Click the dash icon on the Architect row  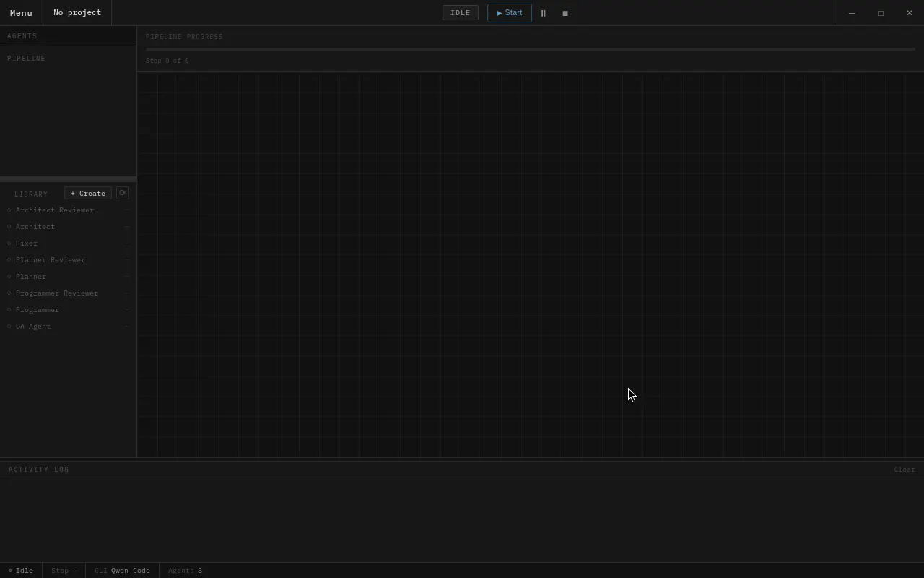[127, 227]
